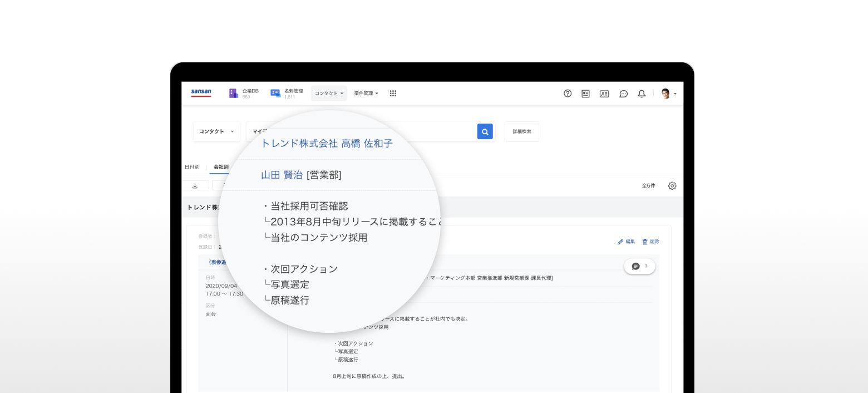Open the chat messages icon
This screenshot has height=393, width=868.
pos(624,94)
